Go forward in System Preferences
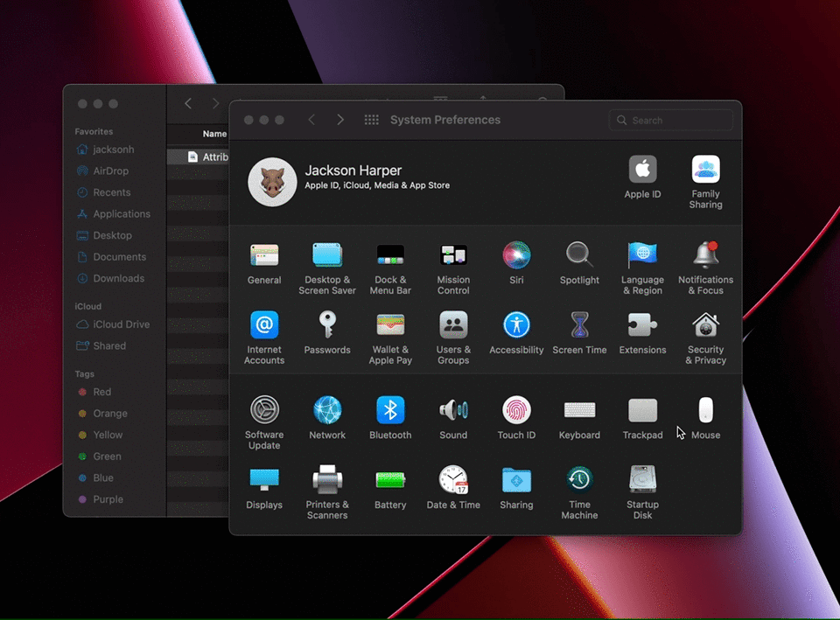 [340, 120]
